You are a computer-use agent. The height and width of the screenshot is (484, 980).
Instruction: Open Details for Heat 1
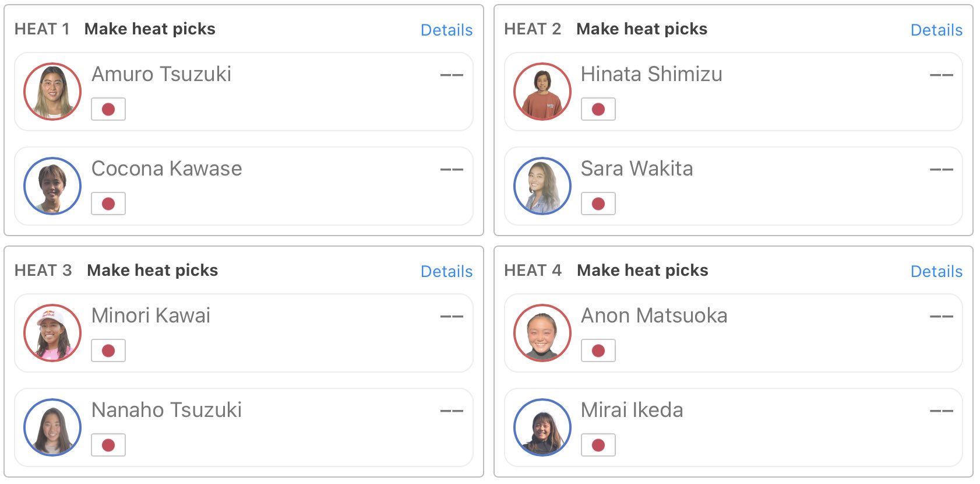(x=446, y=30)
